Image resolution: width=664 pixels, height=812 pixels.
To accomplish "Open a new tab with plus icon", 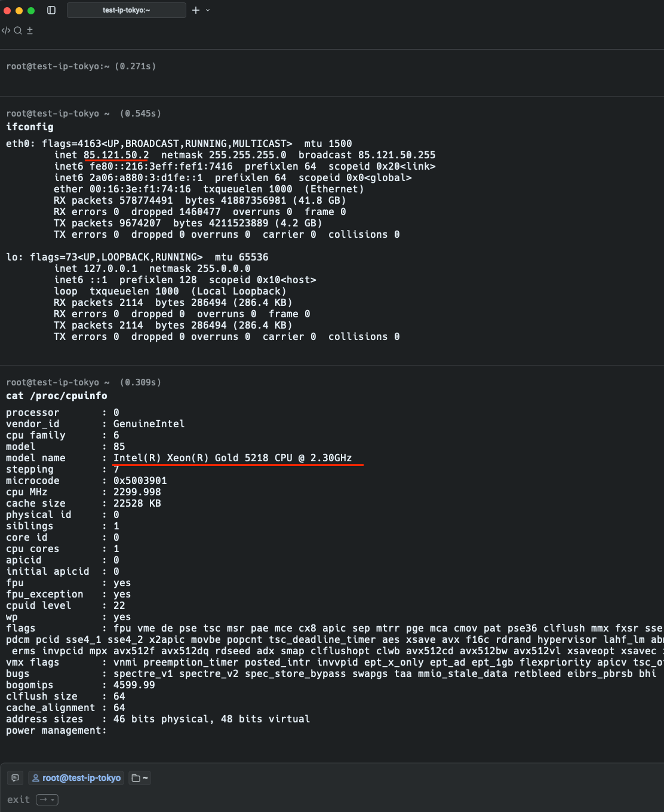I will [196, 10].
